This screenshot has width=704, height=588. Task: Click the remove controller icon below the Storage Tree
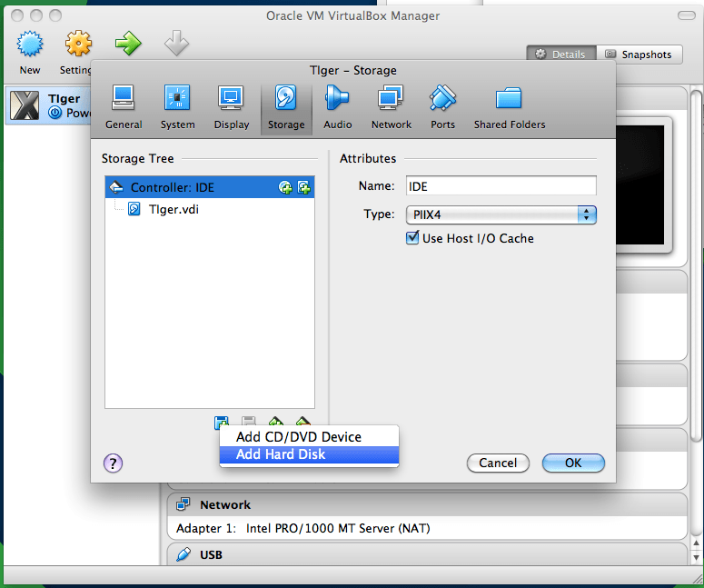click(303, 422)
